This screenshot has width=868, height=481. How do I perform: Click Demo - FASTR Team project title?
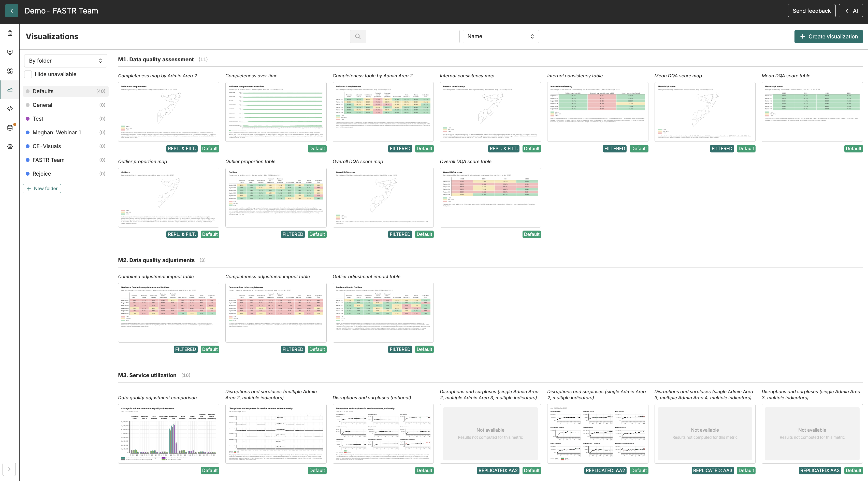[61, 11]
